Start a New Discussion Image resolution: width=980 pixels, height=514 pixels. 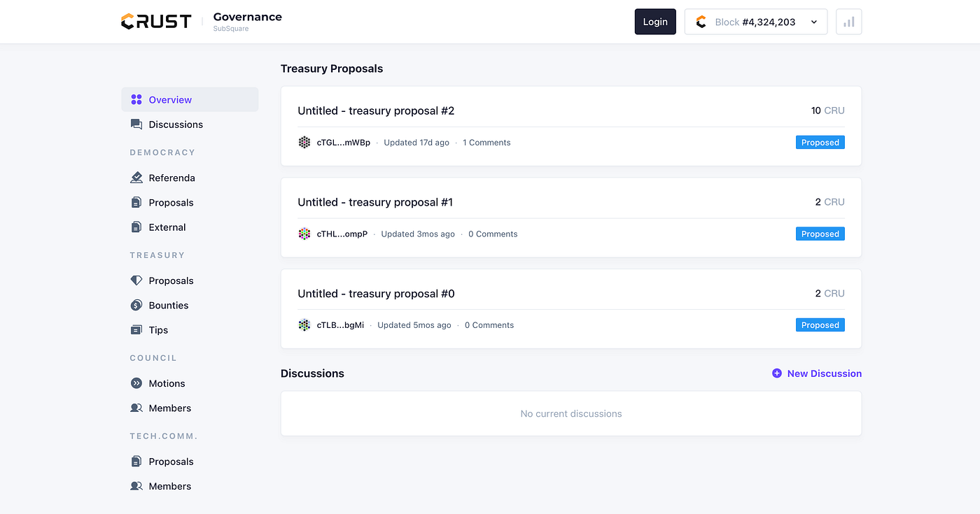pyautogui.click(x=817, y=373)
